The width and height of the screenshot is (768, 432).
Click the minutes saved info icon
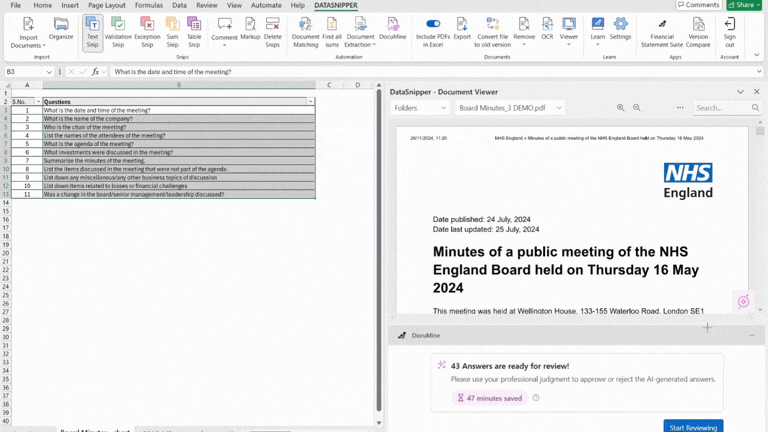tap(536, 398)
